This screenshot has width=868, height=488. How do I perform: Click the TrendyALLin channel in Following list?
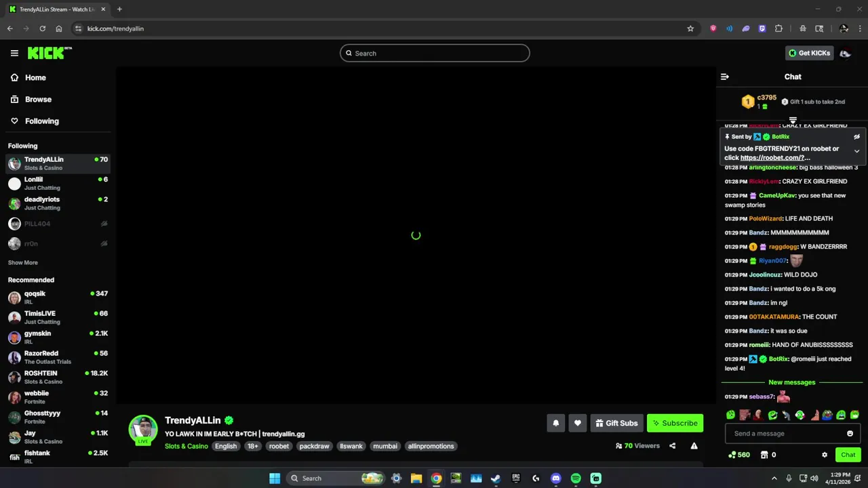(x=58, y=163)
